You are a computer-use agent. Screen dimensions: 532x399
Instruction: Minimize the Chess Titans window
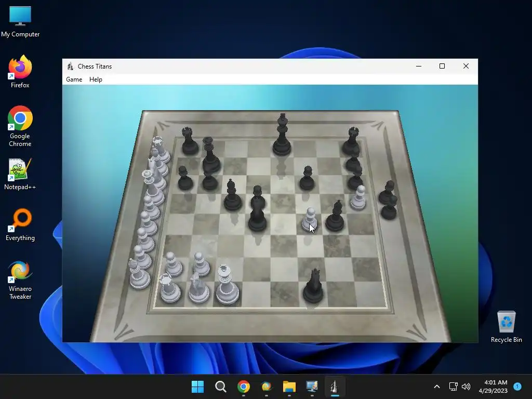click(419, 66)
